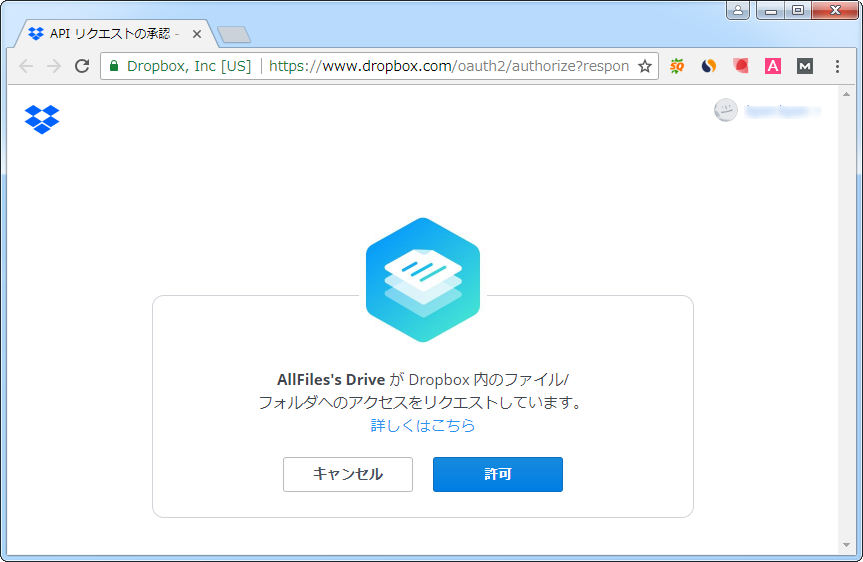Click the blurred account name text
Image resolution: width=863 pixels, height=562 pixels.
(782, 111)
